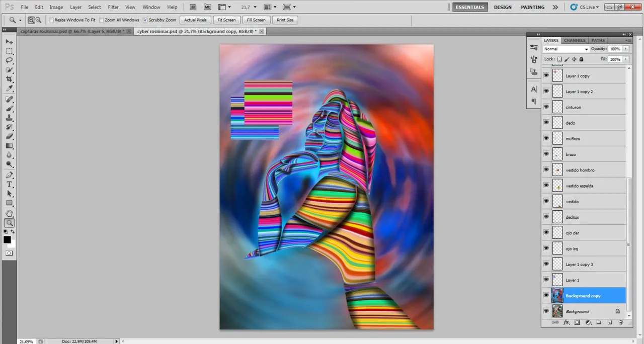Select the Eraser tool
The image size is (644, 344).
click(x=9, y=136)
